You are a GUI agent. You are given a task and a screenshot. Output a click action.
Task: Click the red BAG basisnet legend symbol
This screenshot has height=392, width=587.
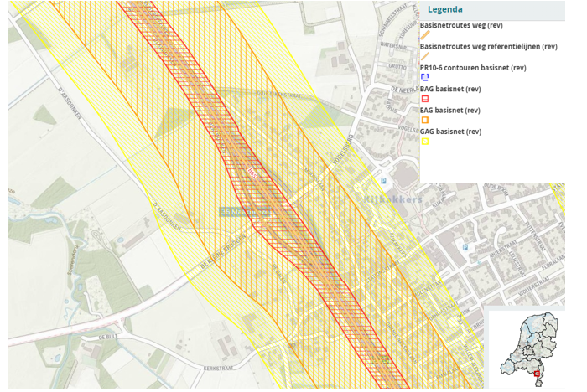tap(425, 98)
